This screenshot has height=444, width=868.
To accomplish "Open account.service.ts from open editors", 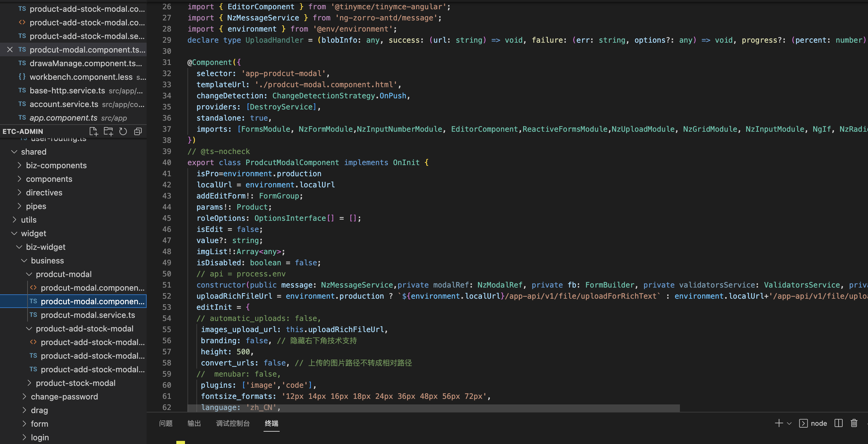I will (x=73, y=104).
